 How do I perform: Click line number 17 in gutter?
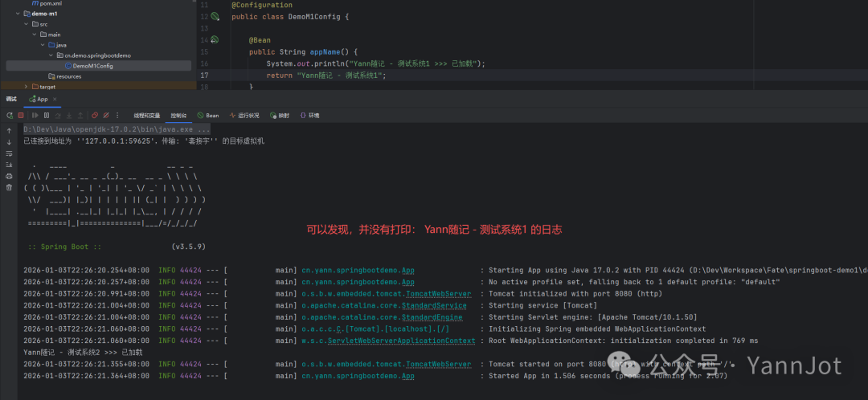point(204,76)
